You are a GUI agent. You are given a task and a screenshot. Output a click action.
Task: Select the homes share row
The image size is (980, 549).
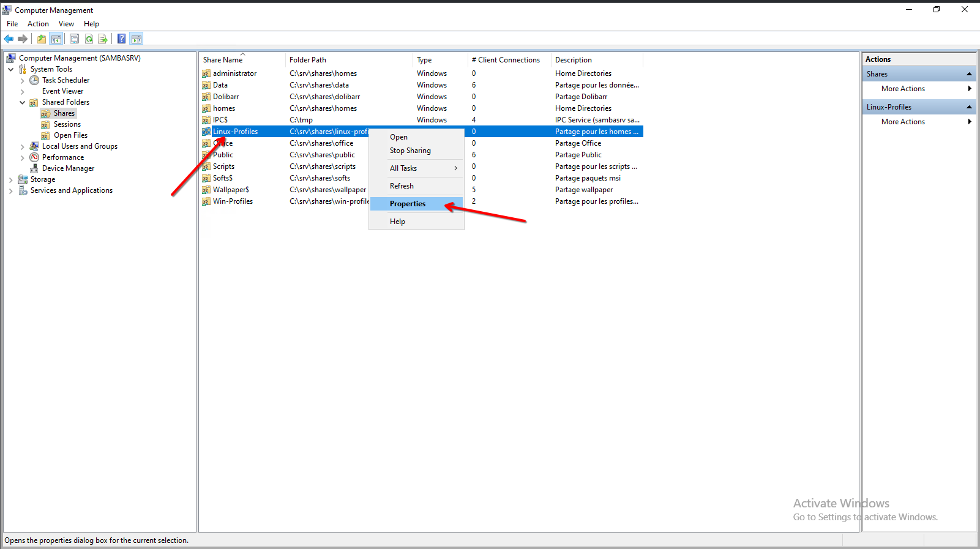422,108
